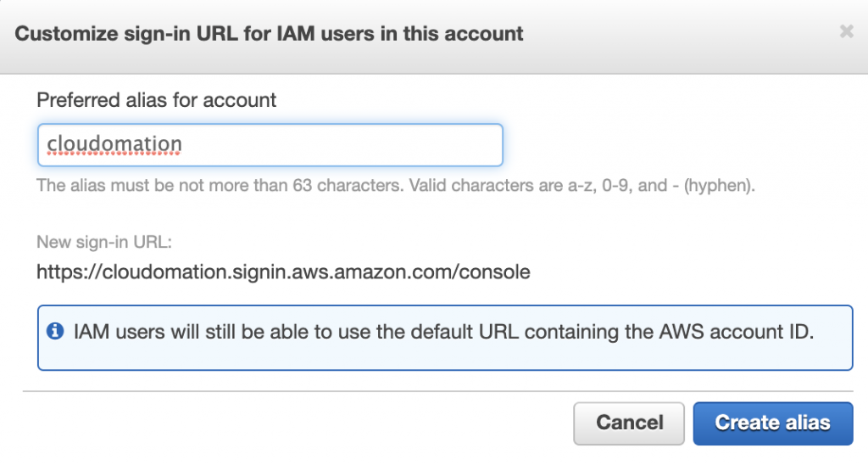
Task: Focus the Preferred alias input field
Action: click(x=270, y=145)
